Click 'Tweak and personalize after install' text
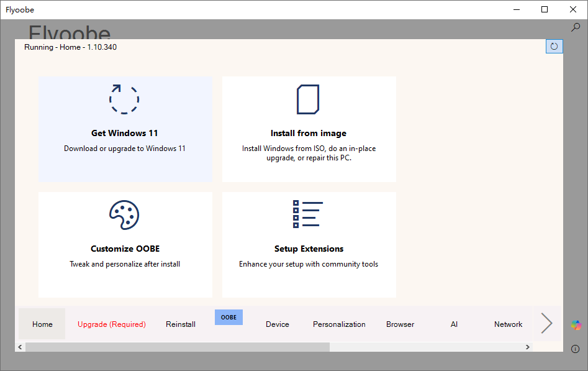588x371 pixels. tap(125, 264)
